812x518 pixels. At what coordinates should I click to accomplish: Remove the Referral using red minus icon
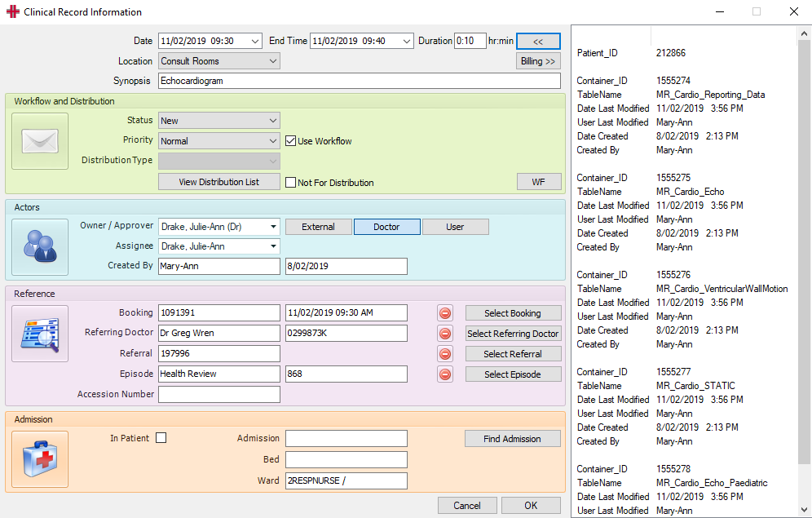coord(445,354)
